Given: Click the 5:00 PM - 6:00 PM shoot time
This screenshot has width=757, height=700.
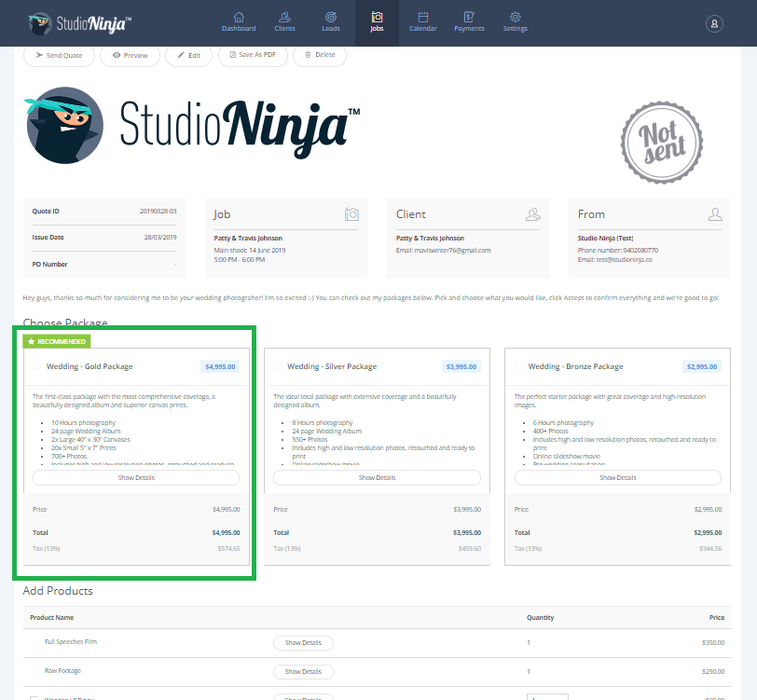Looking at the screenshot, I should (x=240, y=260).
